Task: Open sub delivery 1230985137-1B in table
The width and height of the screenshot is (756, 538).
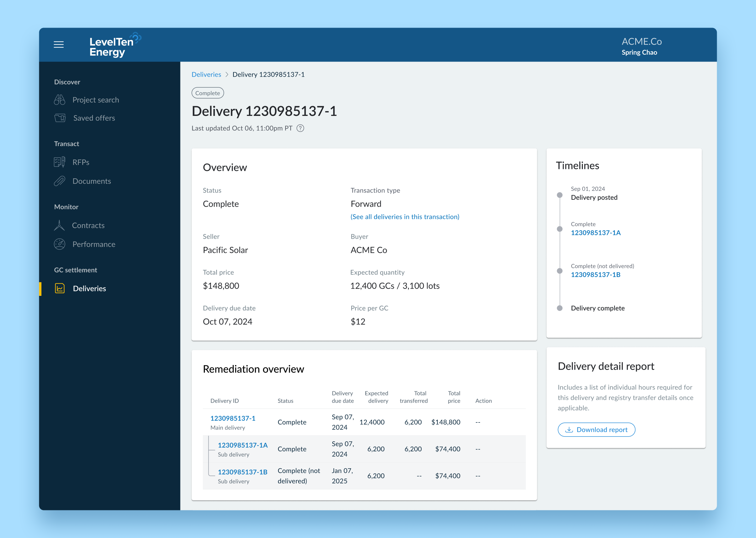Action: (x=242, y=472)
